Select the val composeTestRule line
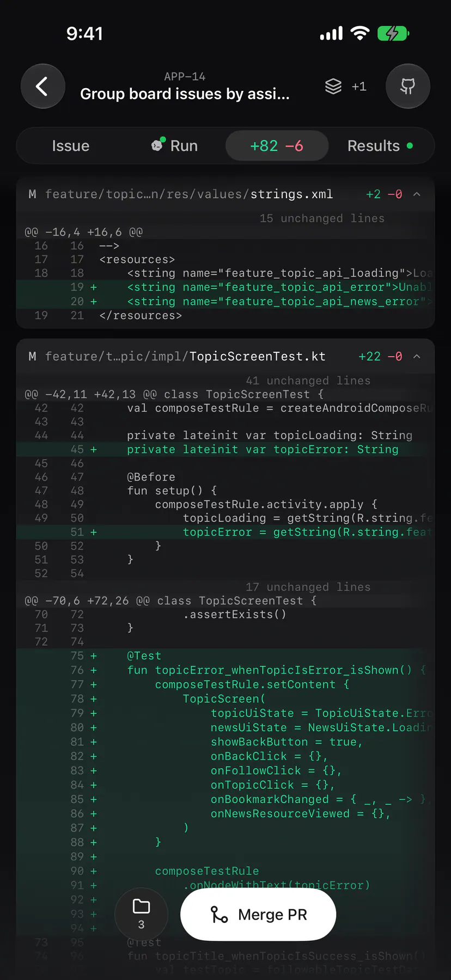Screen dimensions: 451x980 tap(225, 408)
